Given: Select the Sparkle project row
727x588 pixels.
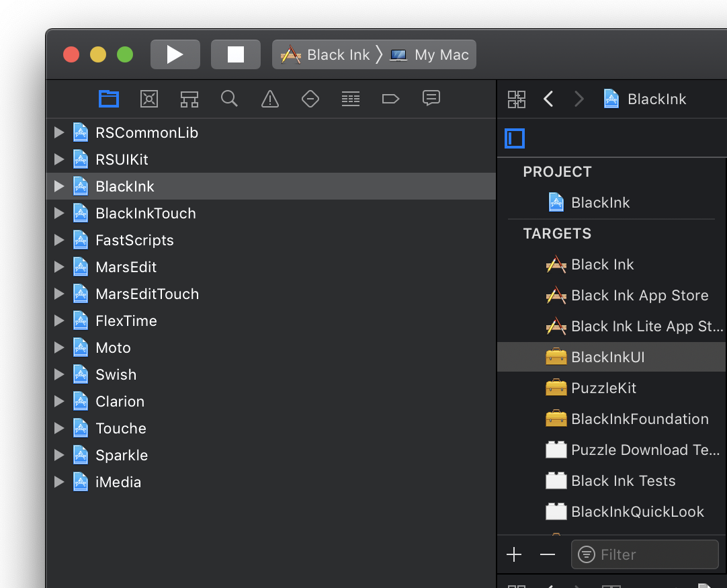Looking at the screenshot, I should (271, 456).
